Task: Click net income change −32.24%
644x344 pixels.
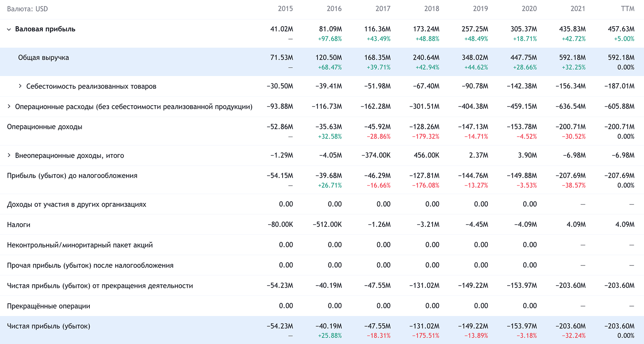Action: coord(574,336)
